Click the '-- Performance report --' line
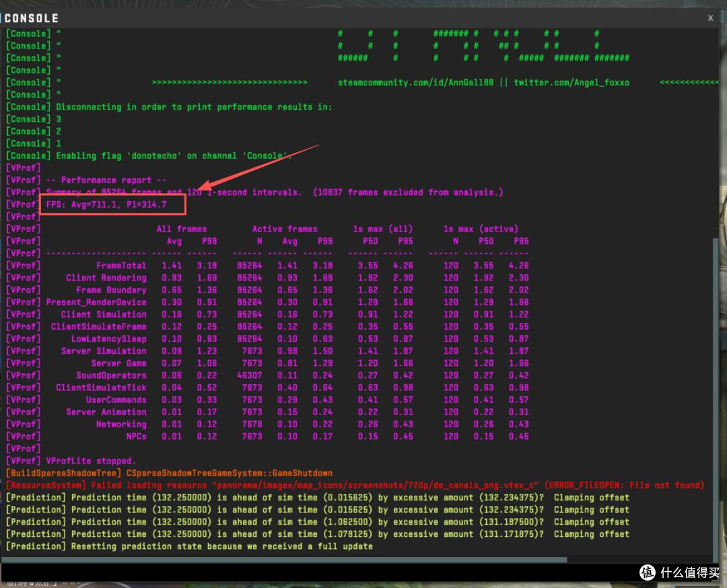The width and height of the screenshot is (727, 588). click(x=106, y=180)
